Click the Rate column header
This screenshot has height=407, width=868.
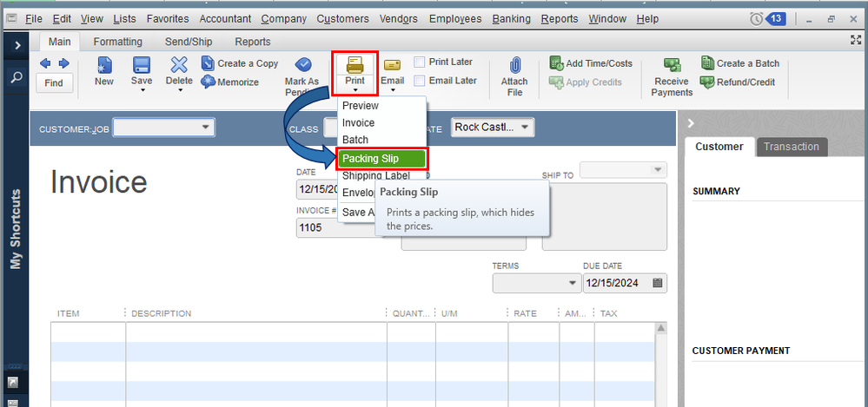[525, 313]
